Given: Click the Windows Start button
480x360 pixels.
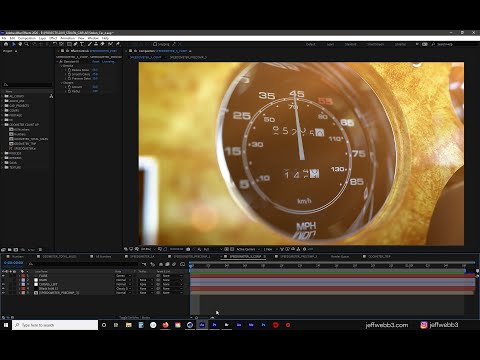Looking at the screenshot, I should 6,325.
